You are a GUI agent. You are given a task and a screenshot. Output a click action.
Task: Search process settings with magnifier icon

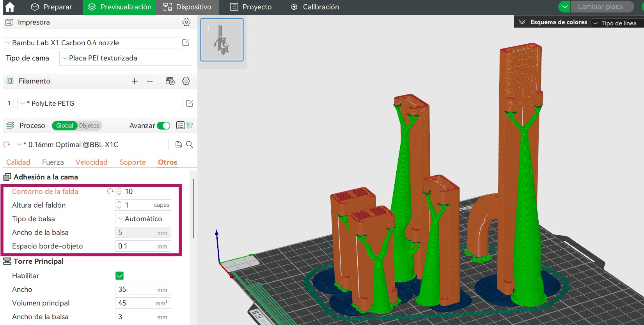190,144
